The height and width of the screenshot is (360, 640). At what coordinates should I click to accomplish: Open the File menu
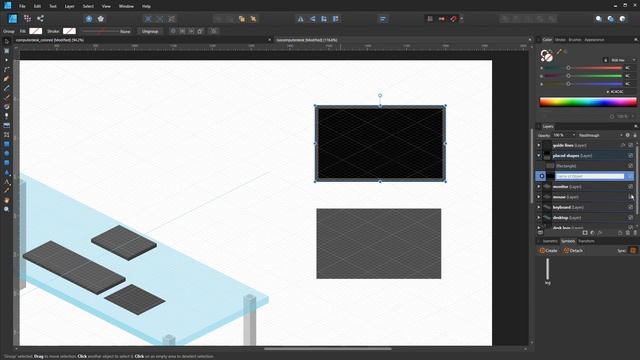(x=22, y=6)
